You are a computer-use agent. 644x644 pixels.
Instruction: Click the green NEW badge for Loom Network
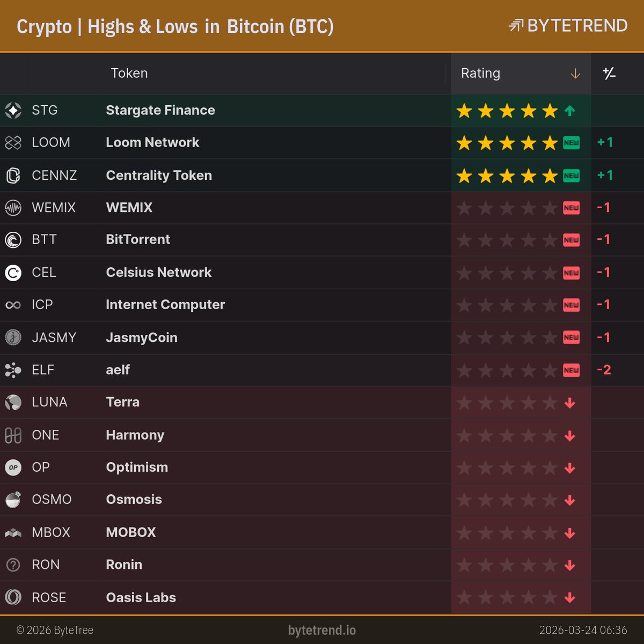571,143
